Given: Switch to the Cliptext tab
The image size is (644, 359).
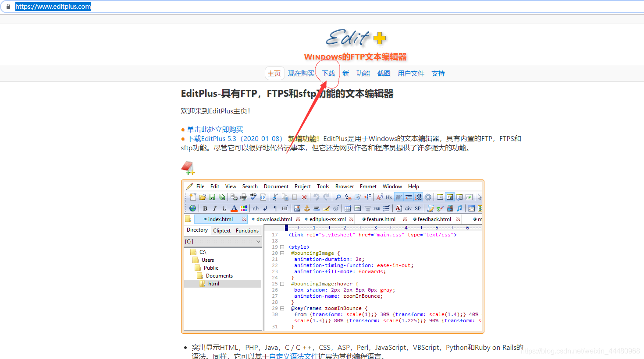Looking at the screenshot, I should tap(222, 231).
